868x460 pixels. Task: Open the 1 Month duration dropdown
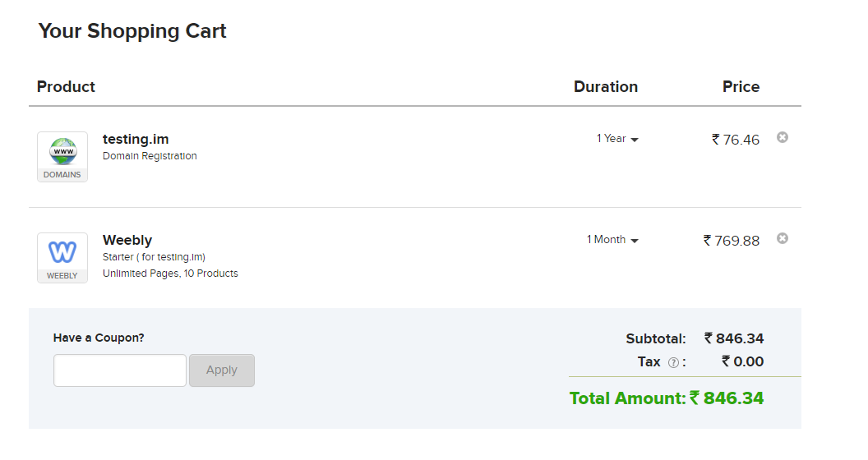(x=612, y=240)
